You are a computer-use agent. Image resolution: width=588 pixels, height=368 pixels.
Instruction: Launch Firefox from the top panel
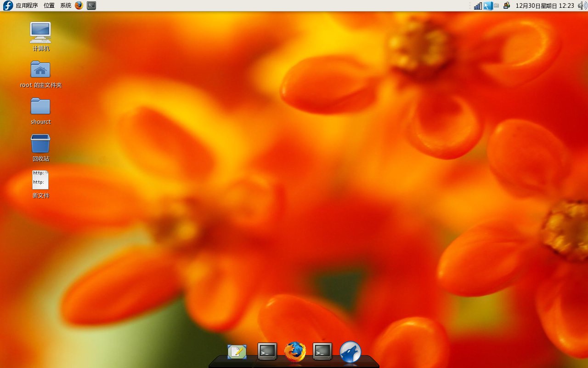pos(78,6)
